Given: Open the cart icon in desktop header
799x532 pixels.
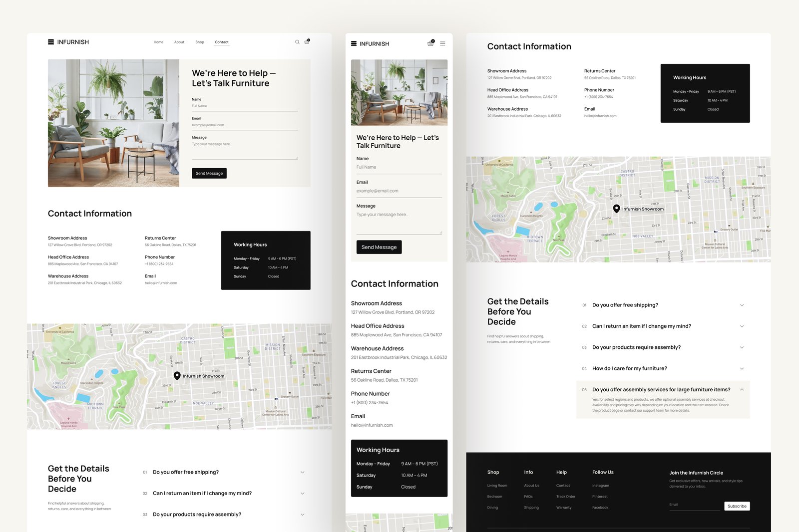Looking at the screenshot, I should point(307,42).
